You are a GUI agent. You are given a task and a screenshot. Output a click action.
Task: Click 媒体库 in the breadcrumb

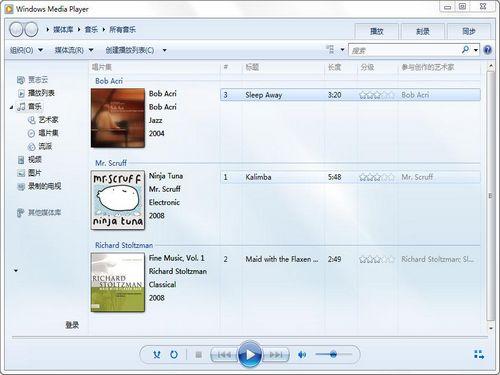coord(63,30)
